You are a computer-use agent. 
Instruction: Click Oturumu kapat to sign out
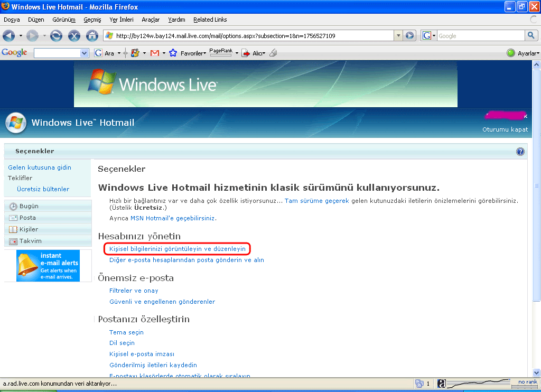505,129
